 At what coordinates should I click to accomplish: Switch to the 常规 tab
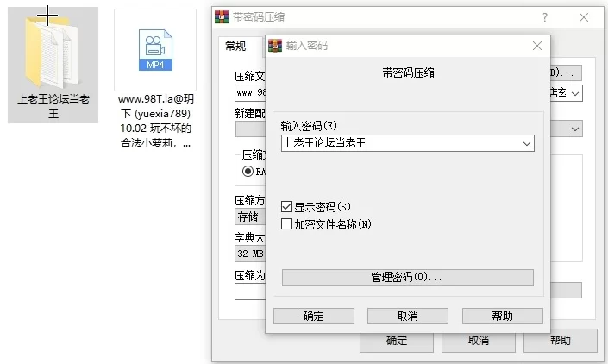pyautogui.click(x=235, y=46)
